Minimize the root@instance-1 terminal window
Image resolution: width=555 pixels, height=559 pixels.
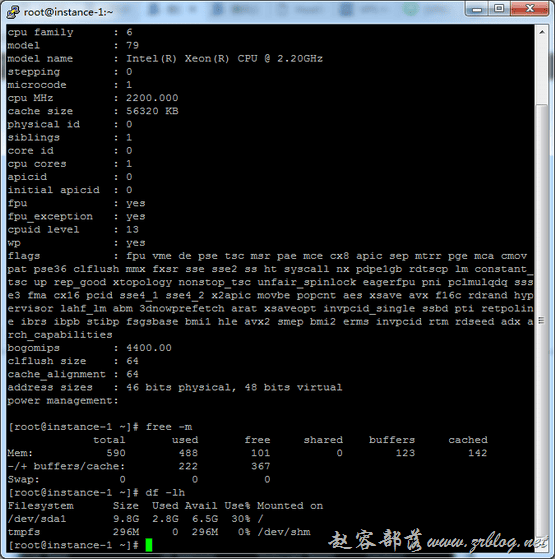(477, 9)
